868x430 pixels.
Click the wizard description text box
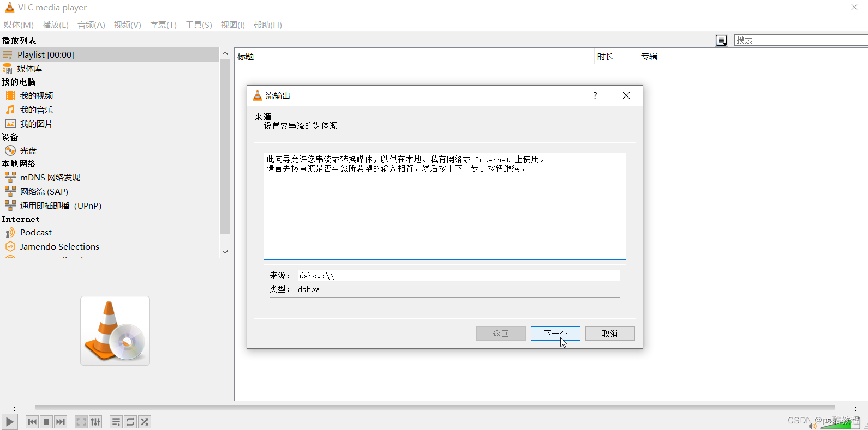point(445,206)
